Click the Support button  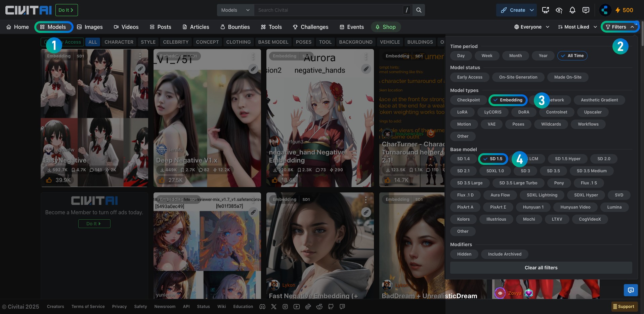click(x=624, y=307)
